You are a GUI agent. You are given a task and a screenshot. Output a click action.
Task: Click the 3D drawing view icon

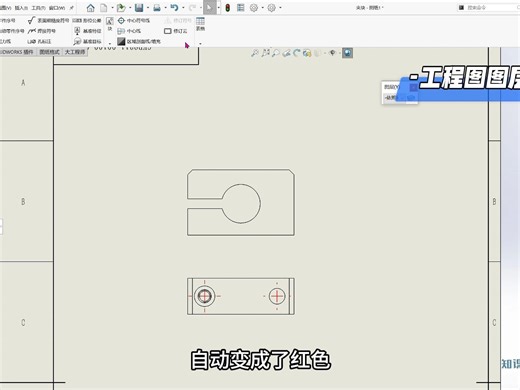point(307,53)
